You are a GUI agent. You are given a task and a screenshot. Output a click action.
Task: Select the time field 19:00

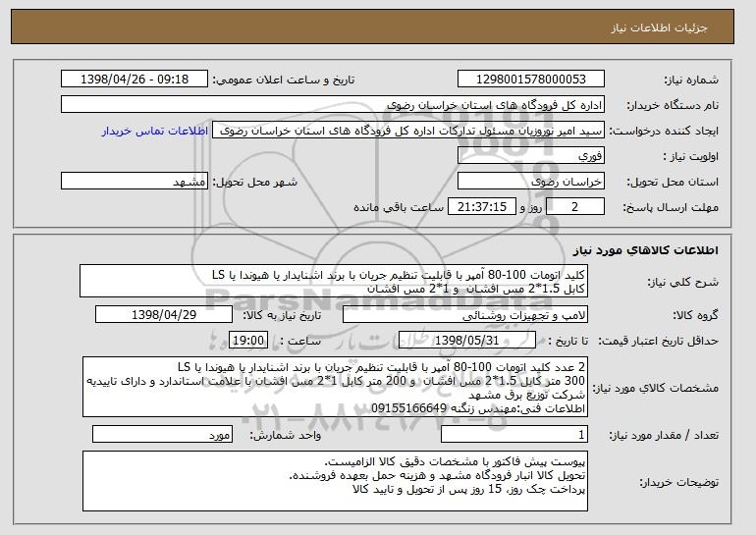[247, 341]
